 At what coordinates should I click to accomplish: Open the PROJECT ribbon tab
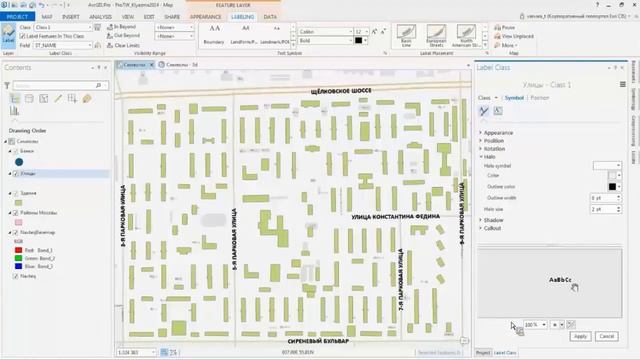click(17, 17)
